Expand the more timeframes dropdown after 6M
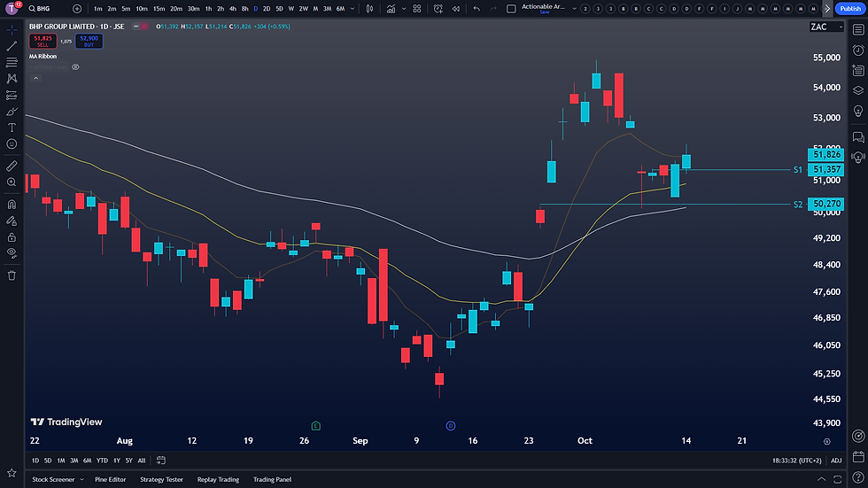Image resolution: width=868 pixels, height=488 pixels. 353,9
